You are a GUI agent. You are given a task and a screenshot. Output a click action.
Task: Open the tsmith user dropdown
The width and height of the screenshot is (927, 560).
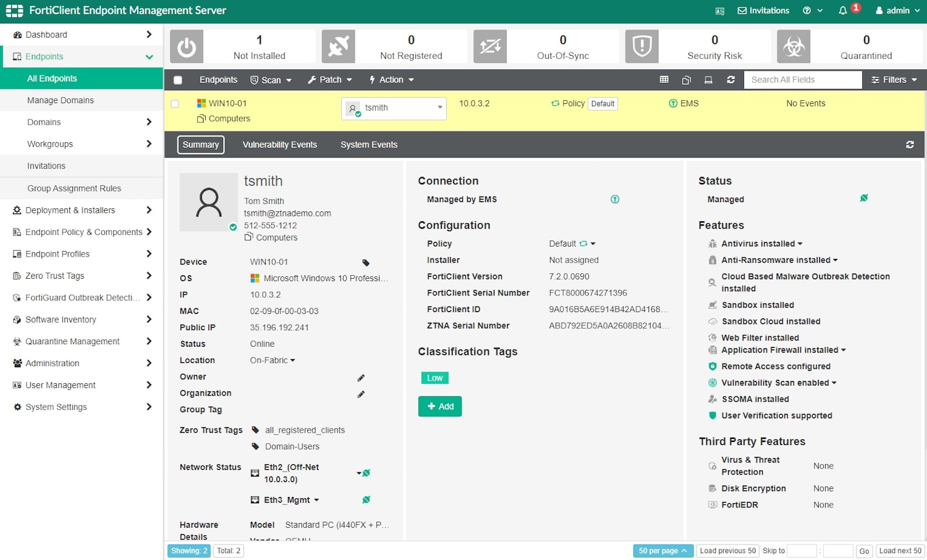pos(394,108)
